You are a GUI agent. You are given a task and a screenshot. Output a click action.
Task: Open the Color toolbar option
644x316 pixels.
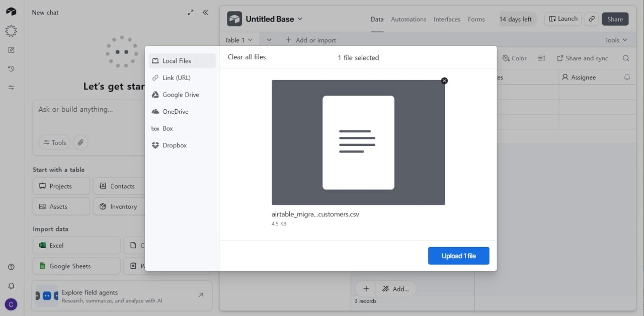pos(515,58)
